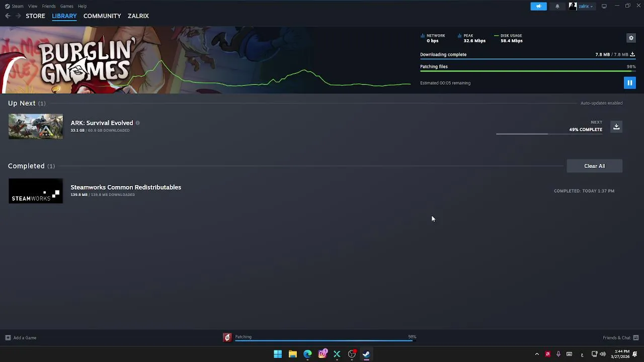644x362 pixels.
Task: Click the Auto-updates enabled label
Action: [601, 103]
